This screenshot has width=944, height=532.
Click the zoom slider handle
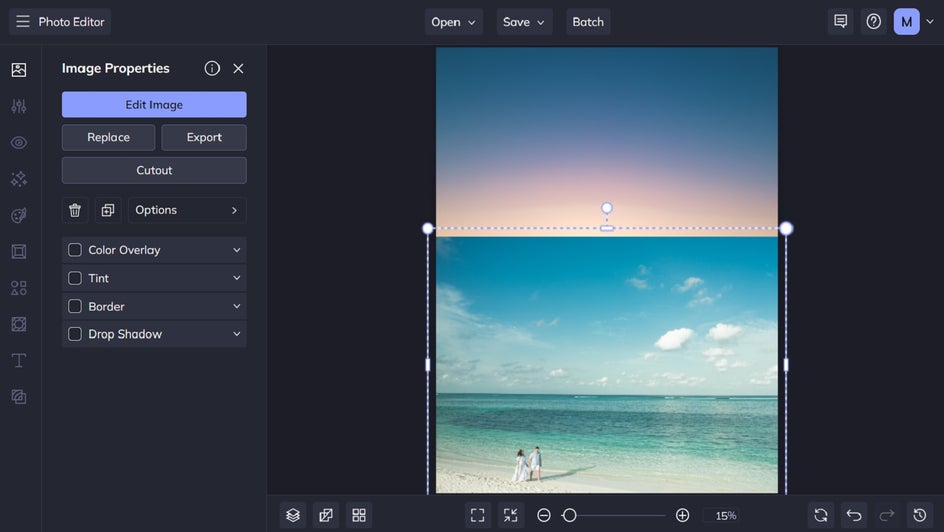569,515
